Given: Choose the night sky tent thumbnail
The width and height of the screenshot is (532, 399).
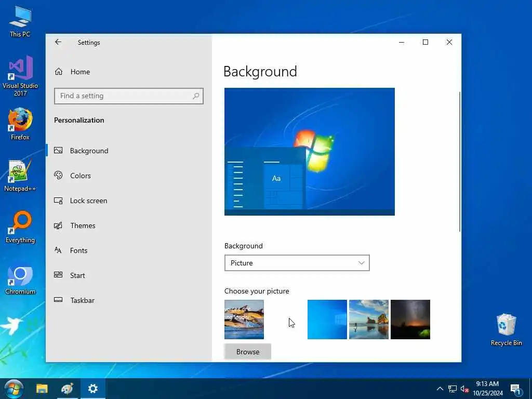Looking at the screenshot, I should [410, 320].
